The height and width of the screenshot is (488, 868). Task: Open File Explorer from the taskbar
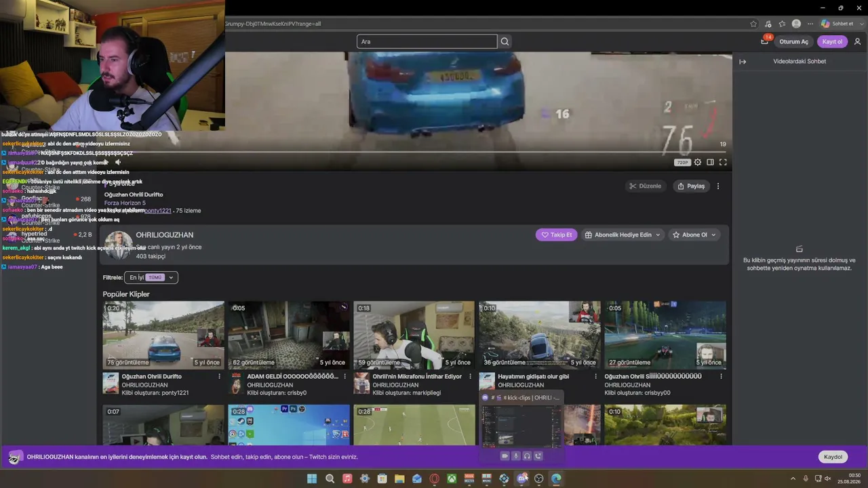point(399,479)
